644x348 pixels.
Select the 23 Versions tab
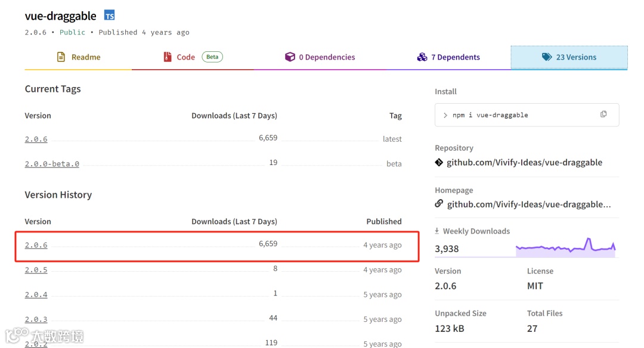pos(569,57)
